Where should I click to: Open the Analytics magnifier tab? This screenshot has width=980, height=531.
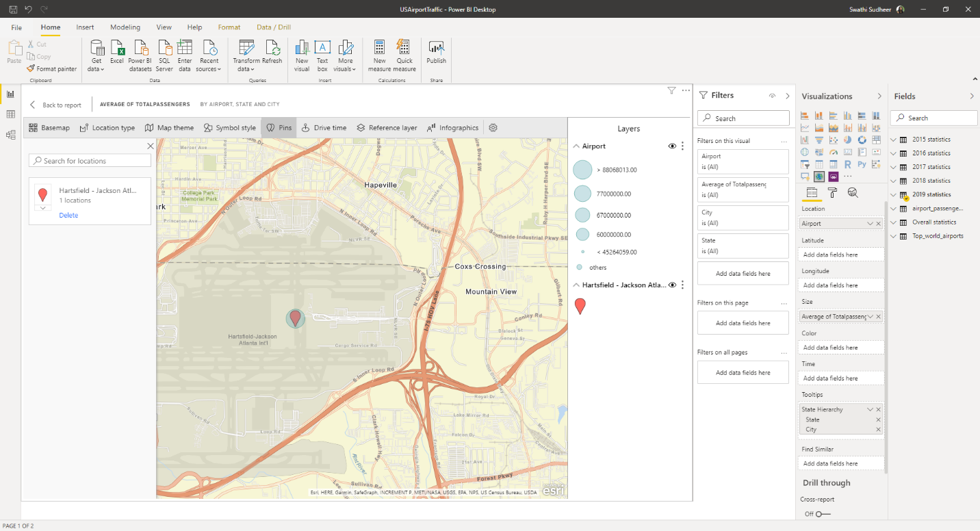point(853,192)
